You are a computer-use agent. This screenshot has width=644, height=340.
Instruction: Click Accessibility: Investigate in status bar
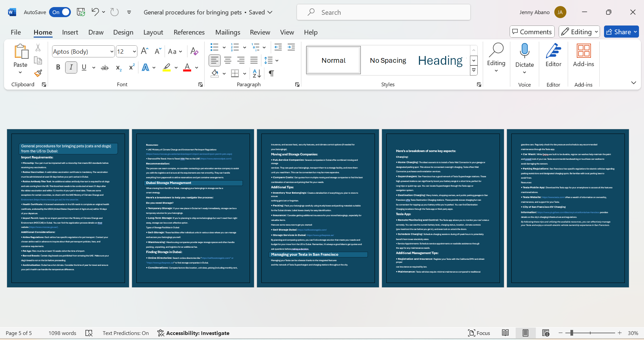194,333
